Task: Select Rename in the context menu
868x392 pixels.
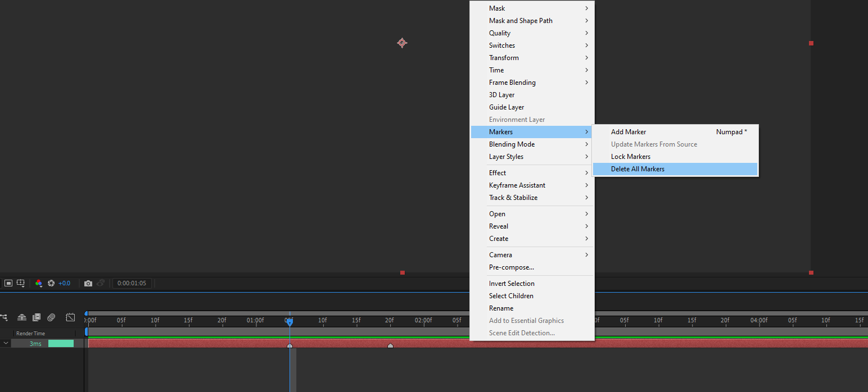Action: (501, 308)
